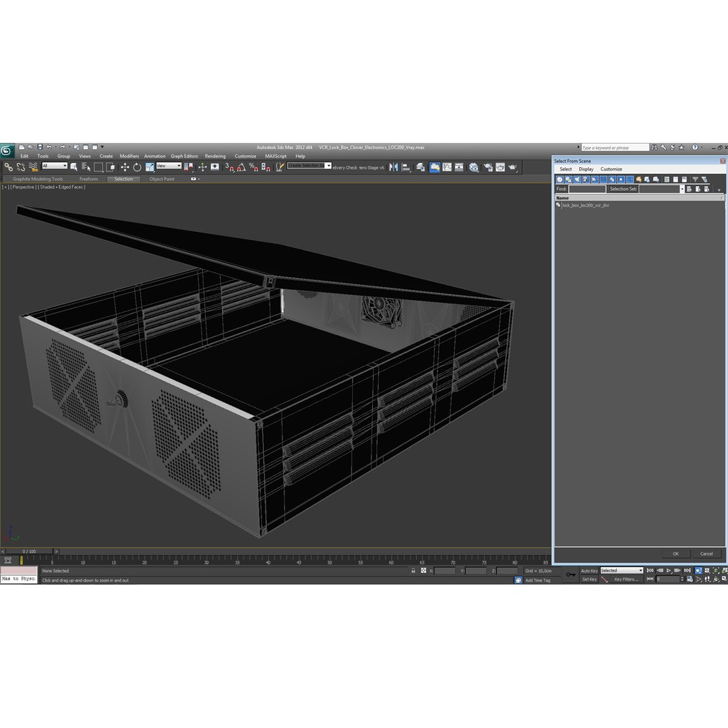Click the keyword search field in title bar

coord(615,148)
